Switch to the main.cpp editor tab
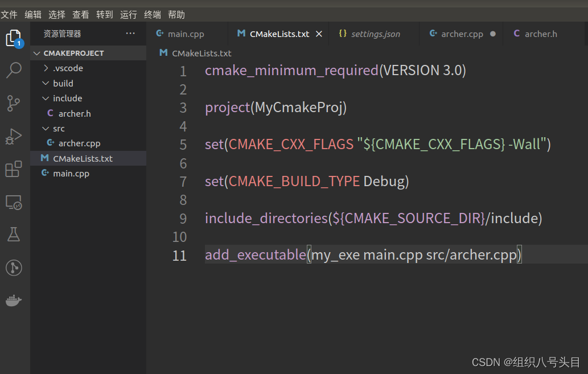Image resolution: width=588 pixels, height=374 pixels. (x=187, y=34)
